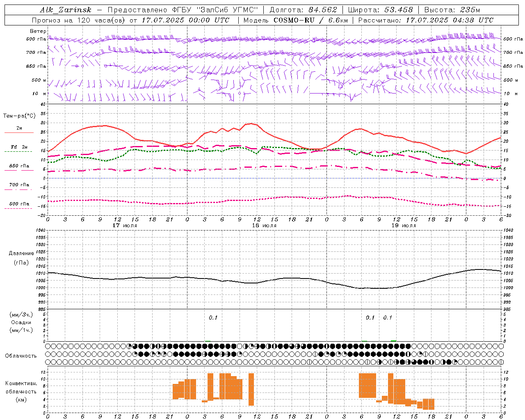
Task: Select the Прогноз на 120 часа(ов) text
Action: [79, 20]
